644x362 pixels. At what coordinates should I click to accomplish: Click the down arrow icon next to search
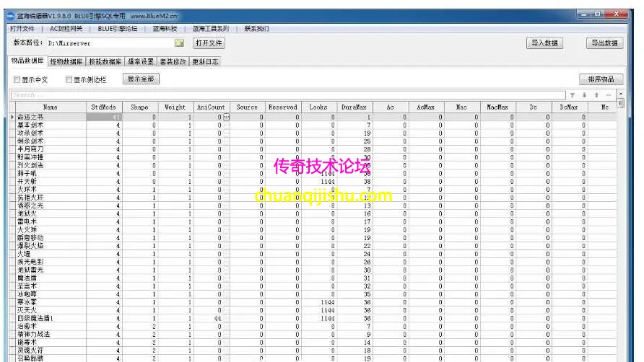point(585,95)
